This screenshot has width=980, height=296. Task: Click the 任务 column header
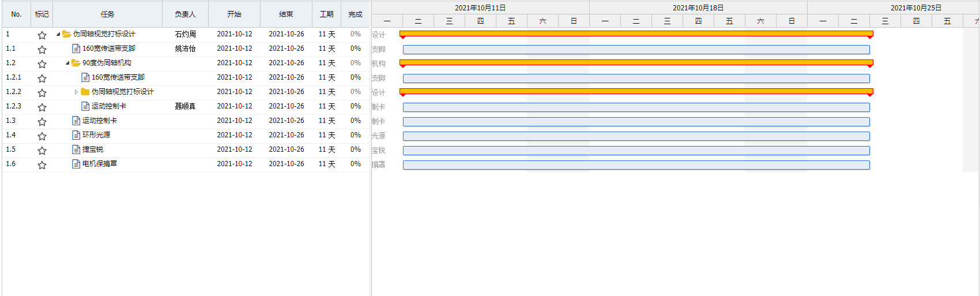pyautogui.click(x=107, y=14)
